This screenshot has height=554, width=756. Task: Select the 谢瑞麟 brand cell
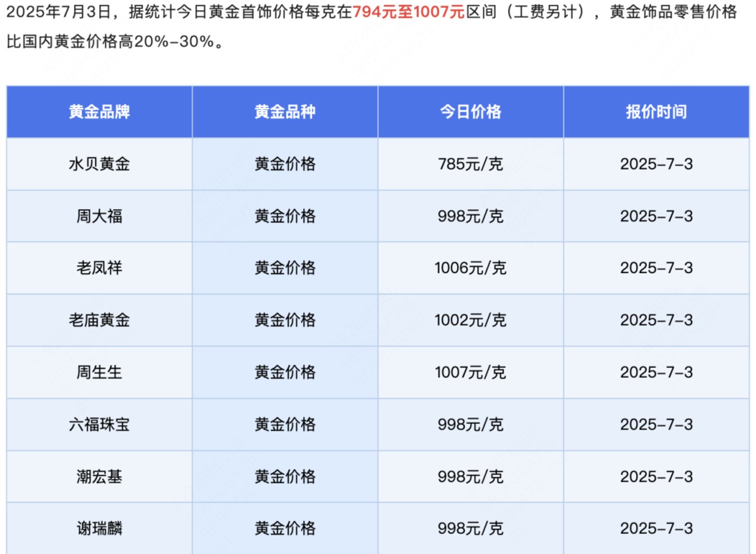[99, 528]
